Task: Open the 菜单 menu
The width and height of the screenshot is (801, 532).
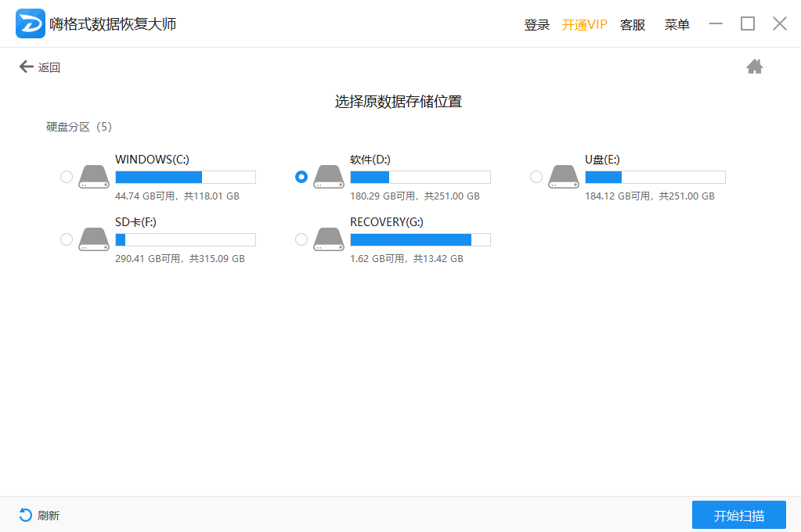Action: [677, 24]
